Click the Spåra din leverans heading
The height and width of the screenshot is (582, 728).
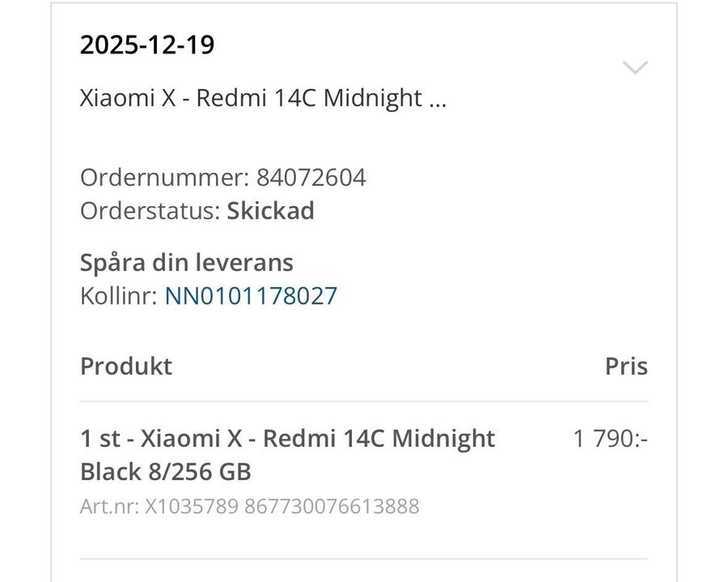click(187, 262)
